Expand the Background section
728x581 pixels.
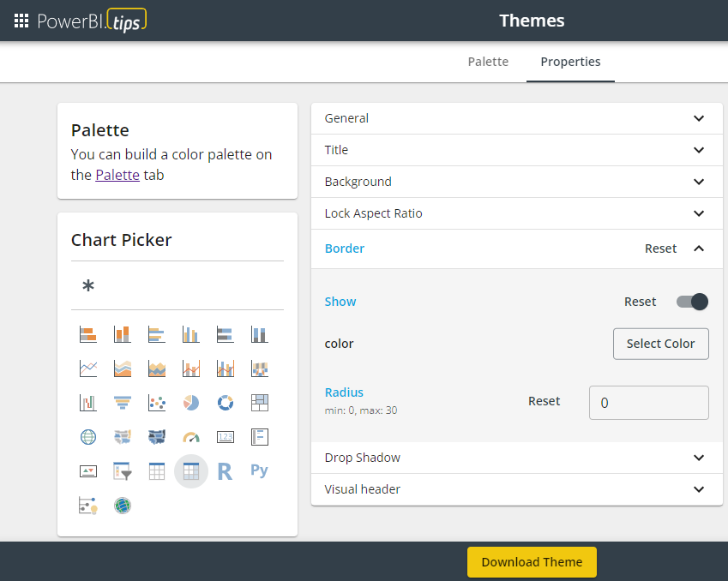click(517, 182)
